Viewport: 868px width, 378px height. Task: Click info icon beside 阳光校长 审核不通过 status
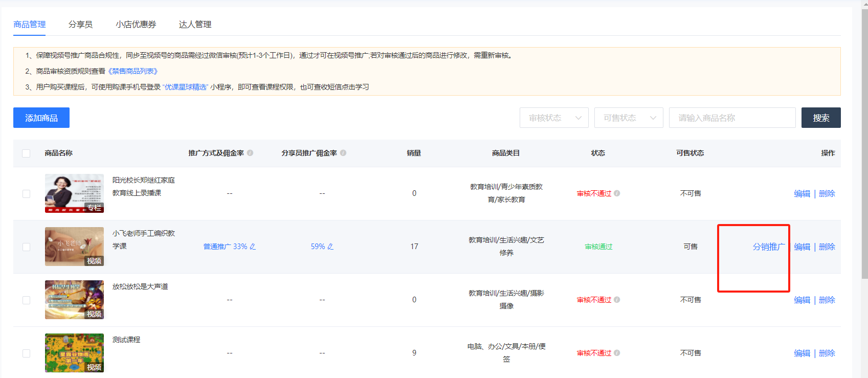click(617, 193)
